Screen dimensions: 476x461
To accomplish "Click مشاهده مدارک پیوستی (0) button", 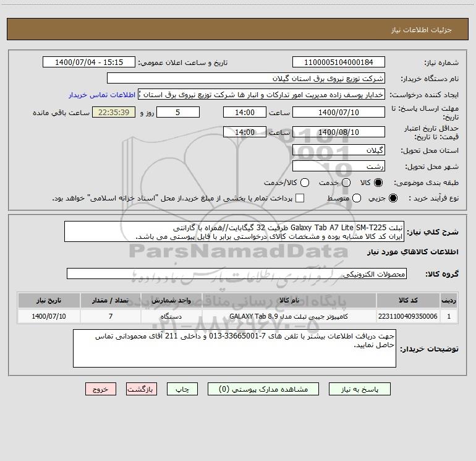I will 263,389.
